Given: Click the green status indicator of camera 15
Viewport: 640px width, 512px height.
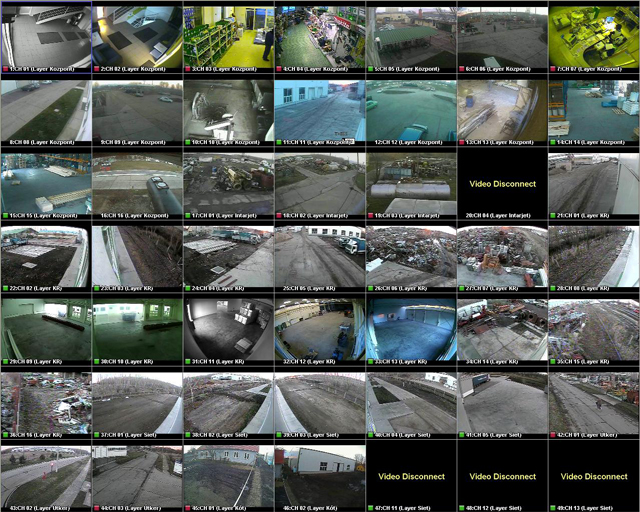Looking at the screenshot, I should click(5, 215).
